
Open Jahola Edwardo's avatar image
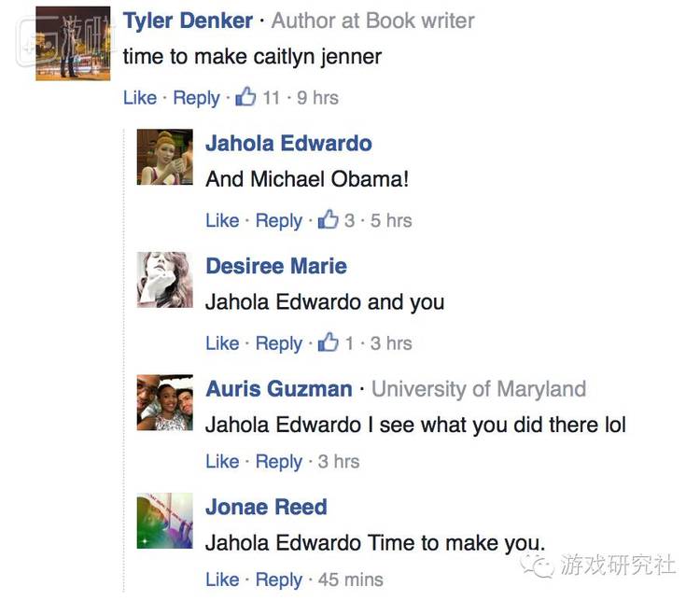[164, 157]
